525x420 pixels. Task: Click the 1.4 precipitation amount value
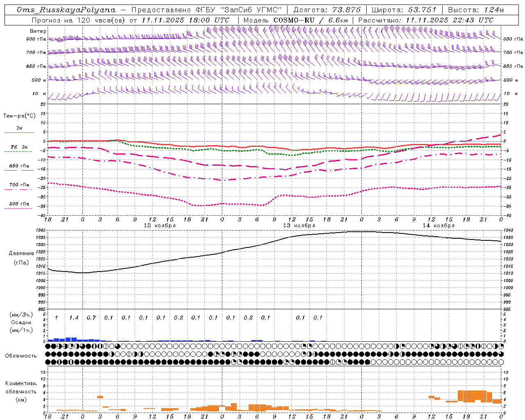[x=74, y=317]
